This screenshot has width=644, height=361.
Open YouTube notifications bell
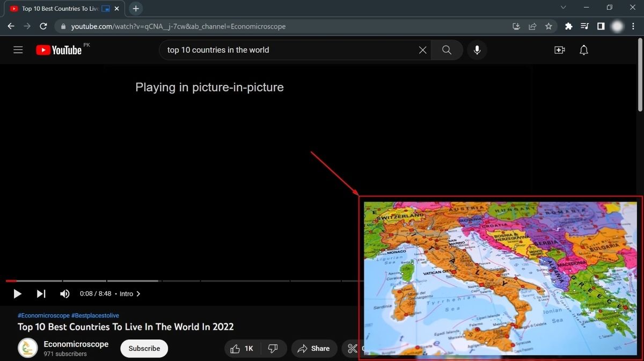583,49
